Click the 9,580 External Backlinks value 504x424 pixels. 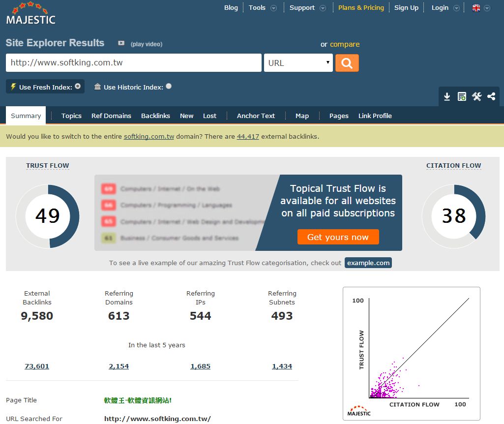coord(37,316)
